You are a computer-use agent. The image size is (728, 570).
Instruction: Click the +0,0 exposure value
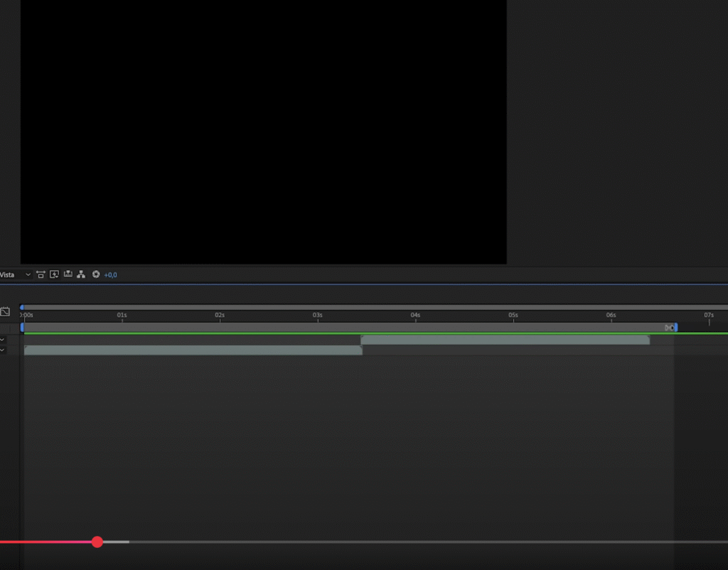[111, 275]
